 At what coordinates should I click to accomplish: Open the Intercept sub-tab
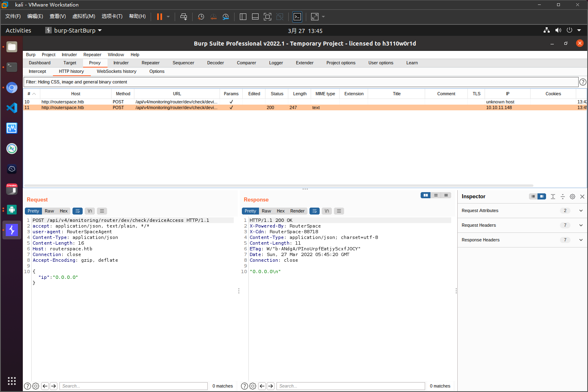(x=37, y=72)
